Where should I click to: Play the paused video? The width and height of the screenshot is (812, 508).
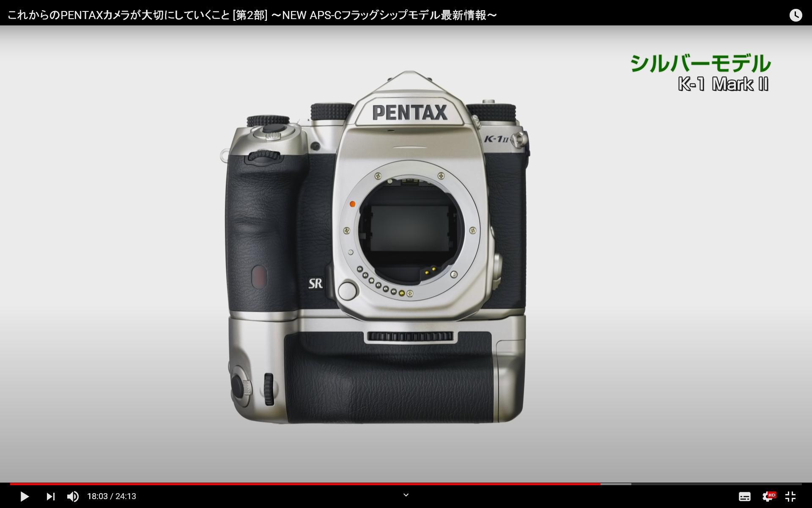point(25,496)
